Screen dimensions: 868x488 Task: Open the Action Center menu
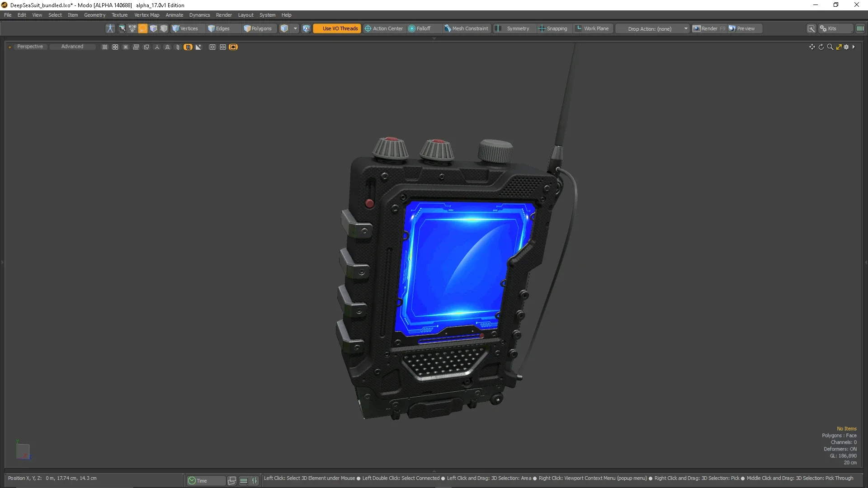click(384, 28)
